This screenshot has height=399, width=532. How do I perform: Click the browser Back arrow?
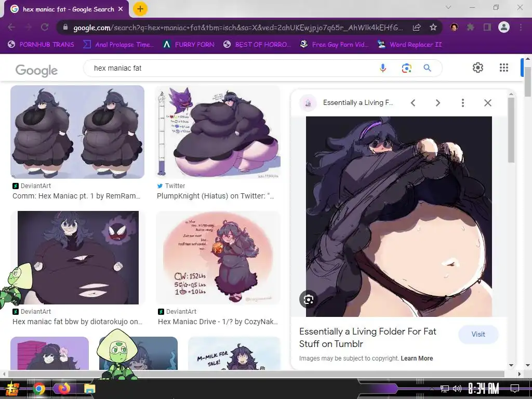coord(11,27)
